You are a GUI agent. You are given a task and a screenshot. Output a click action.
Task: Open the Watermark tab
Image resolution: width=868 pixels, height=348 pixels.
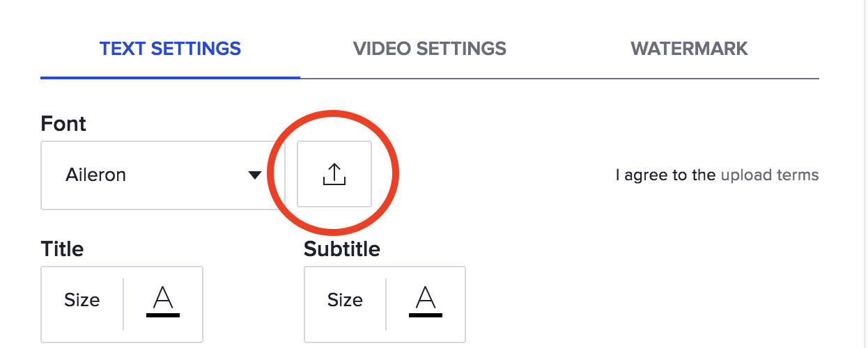tap(689, 49)
